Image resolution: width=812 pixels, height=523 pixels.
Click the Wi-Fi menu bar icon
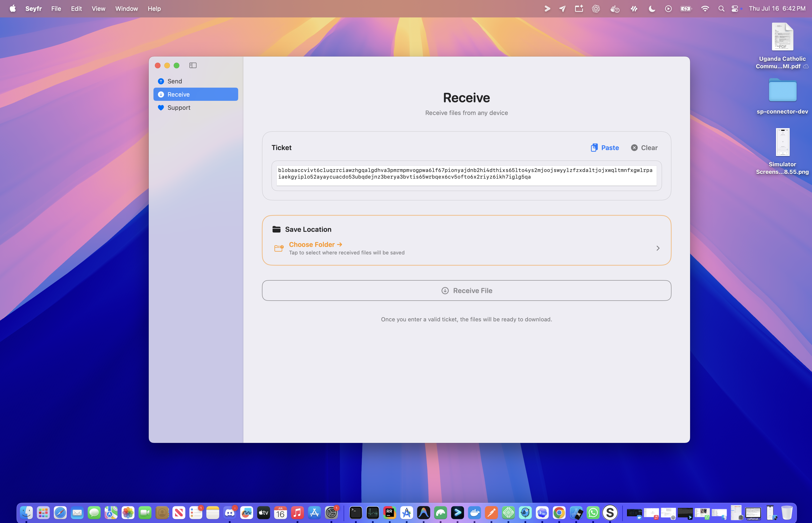[705, 9]
